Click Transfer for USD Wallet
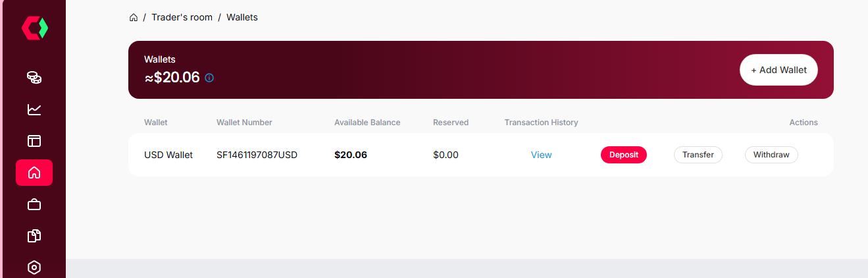This screenshot has width=868, height=278. tap(698, 155)
